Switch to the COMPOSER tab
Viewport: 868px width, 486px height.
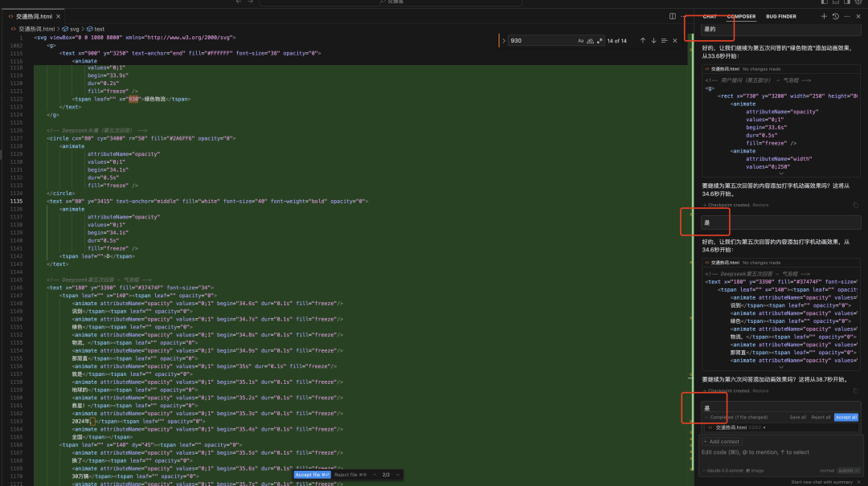741,16
